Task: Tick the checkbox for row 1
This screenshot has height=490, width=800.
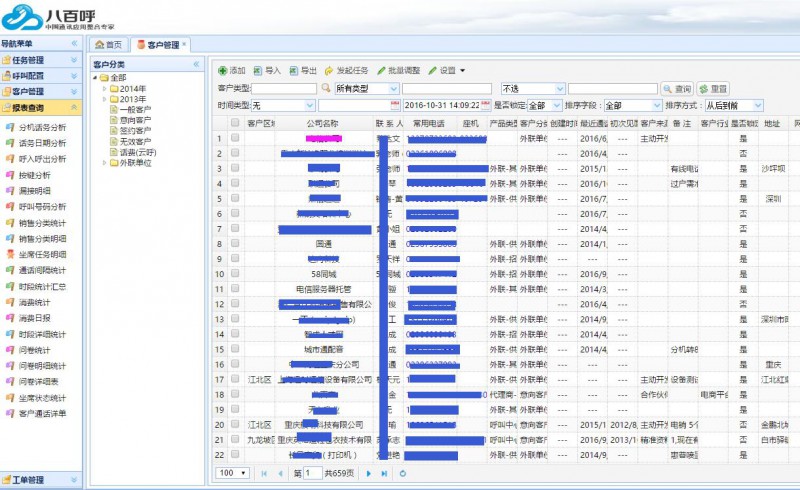Action: (x=235, y=139)
